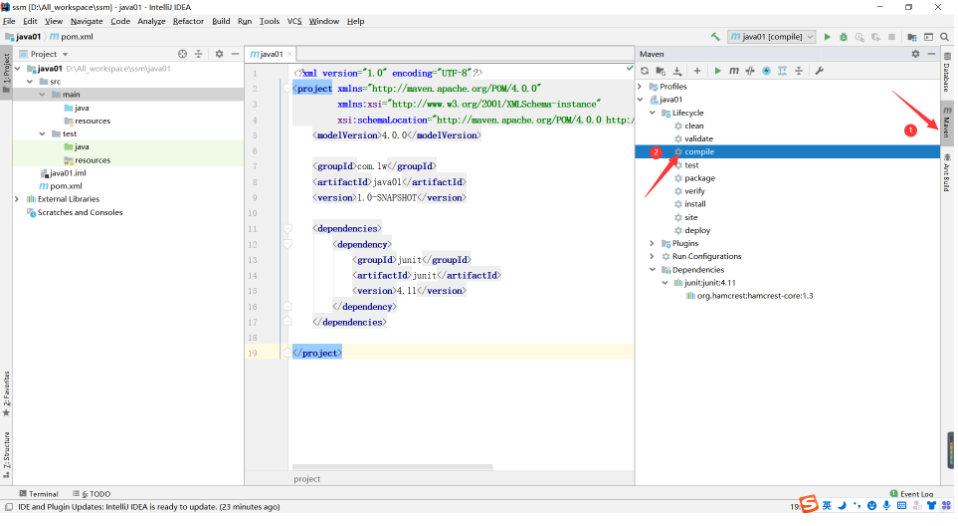This screenshot has width=958, height=526.
Task: Open the Navigate menu
Action: coord(87,21)
